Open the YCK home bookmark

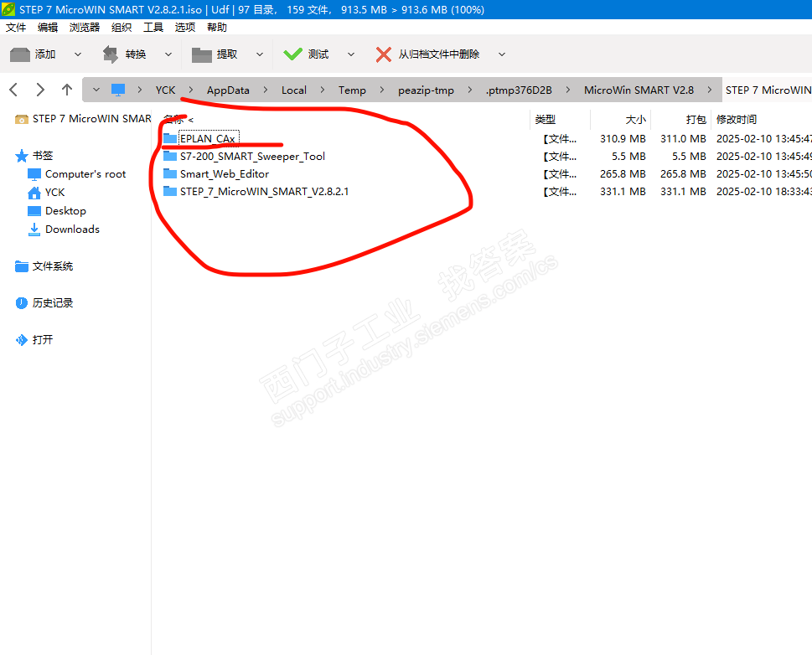click(46, 193)
